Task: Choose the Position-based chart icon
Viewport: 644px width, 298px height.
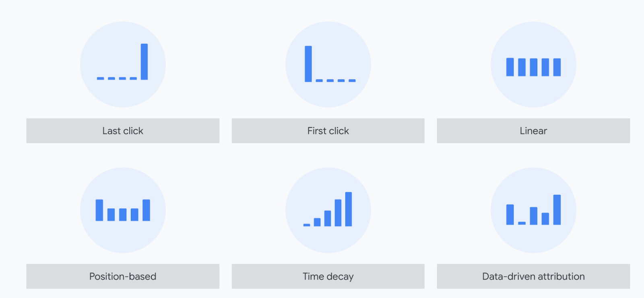Action: [123, 210]
